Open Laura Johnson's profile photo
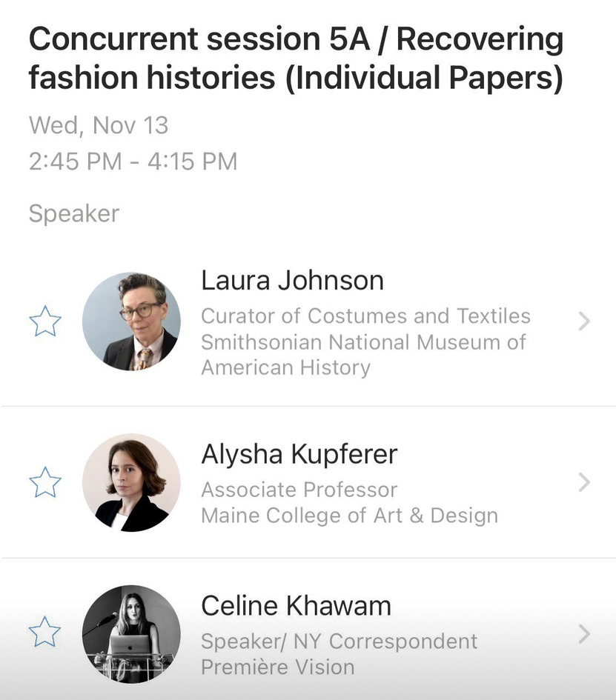 click(131, 321)
